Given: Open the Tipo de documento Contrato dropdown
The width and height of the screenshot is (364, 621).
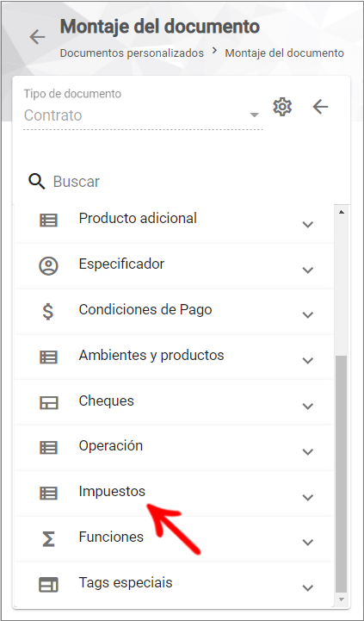Looking at the screenshot, I should 143,115.
